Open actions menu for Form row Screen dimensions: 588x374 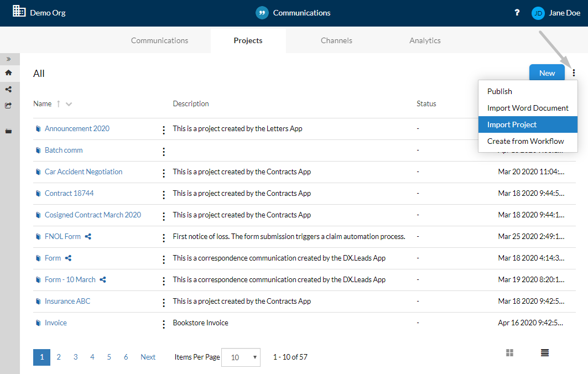pos(164,259)
